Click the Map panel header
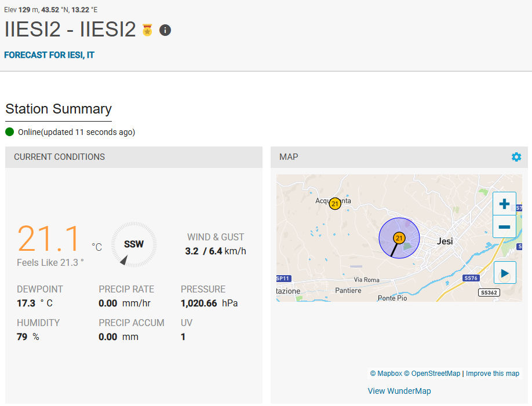Screen dimensions: 532x406 click(399, 157)
